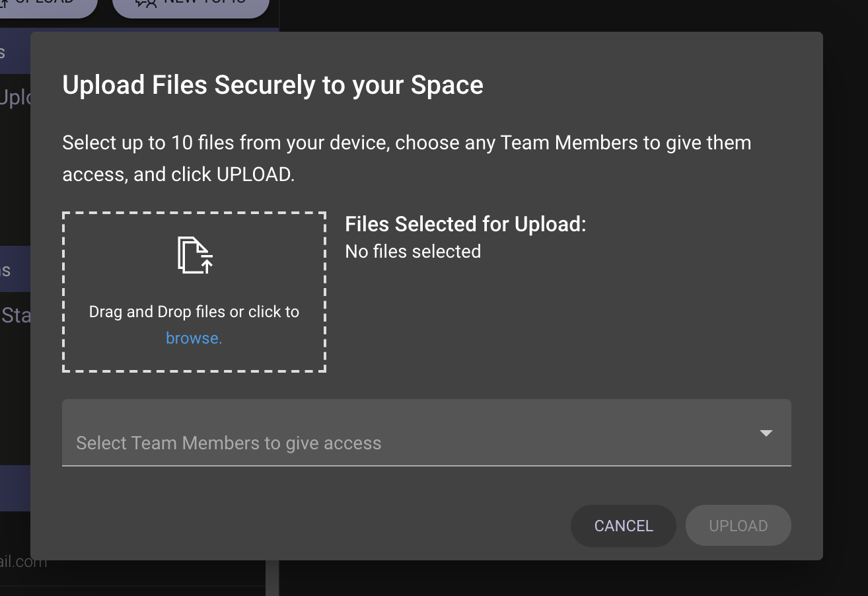The image size is (868, 596).
Task: Click the partial email address in the sidebar
Action: (x=23, y=563)
